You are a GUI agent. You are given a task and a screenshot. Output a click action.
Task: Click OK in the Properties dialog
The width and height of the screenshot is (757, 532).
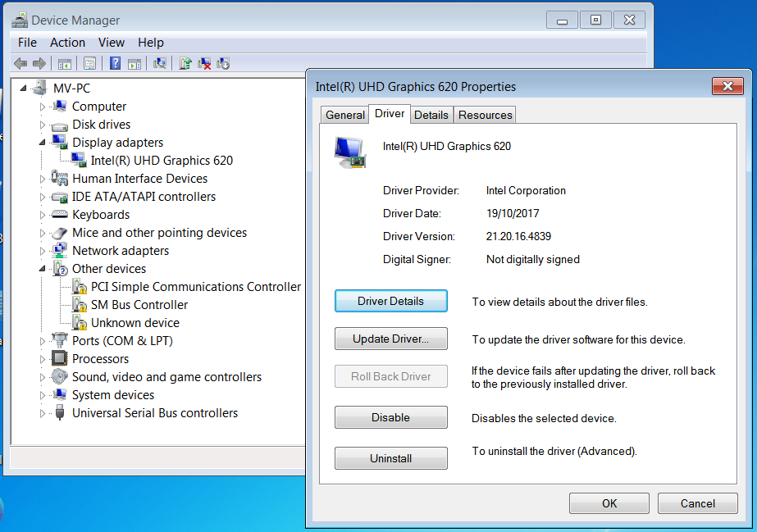tap(609, 503)
